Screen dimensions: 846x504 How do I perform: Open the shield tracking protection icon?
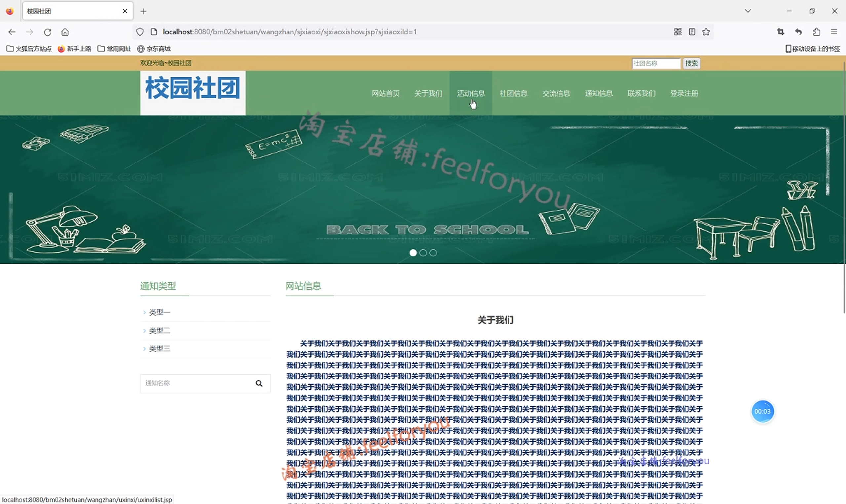[140, 32]
